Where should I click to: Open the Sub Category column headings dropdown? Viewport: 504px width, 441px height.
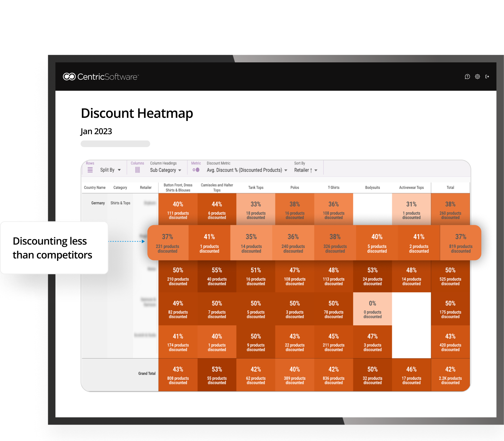click(x=165, y=170)
